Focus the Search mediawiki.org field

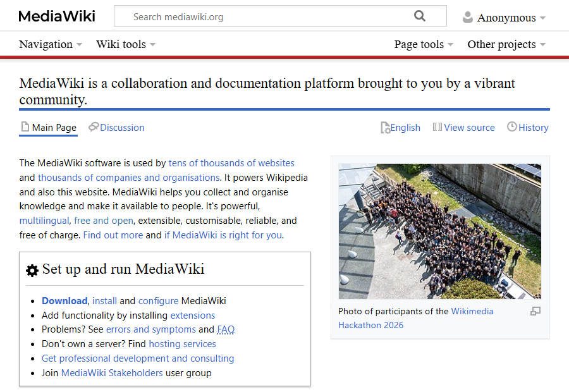click(280, 16)
